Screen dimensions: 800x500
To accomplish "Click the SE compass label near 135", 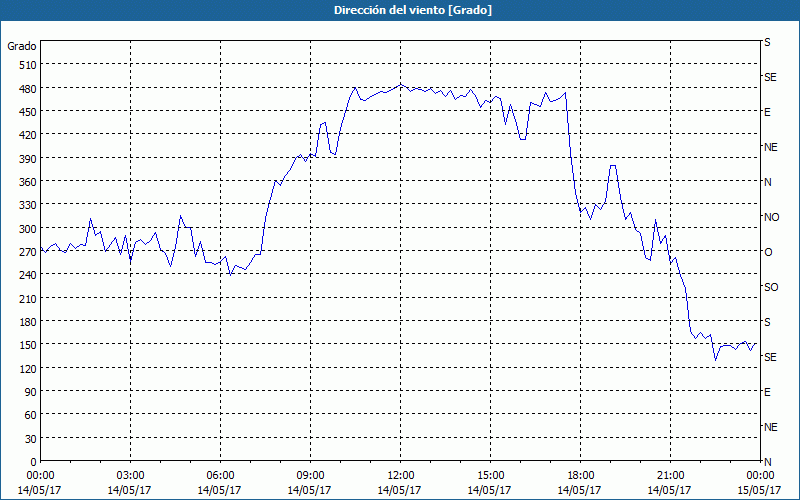I will (x=770, y=357).
